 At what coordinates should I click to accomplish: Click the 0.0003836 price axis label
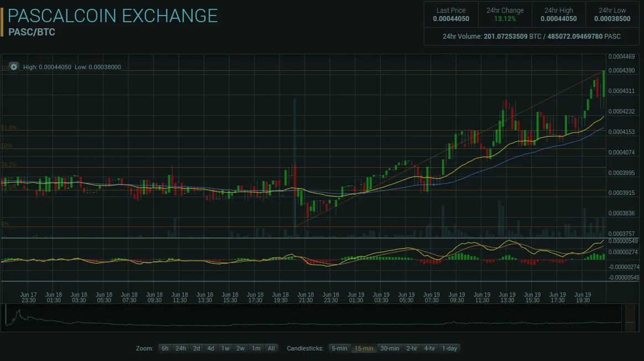(621, 213)
